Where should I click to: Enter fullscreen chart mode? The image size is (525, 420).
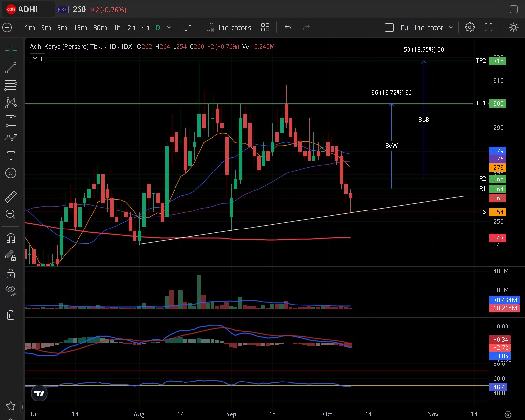(x=488, y=28)
